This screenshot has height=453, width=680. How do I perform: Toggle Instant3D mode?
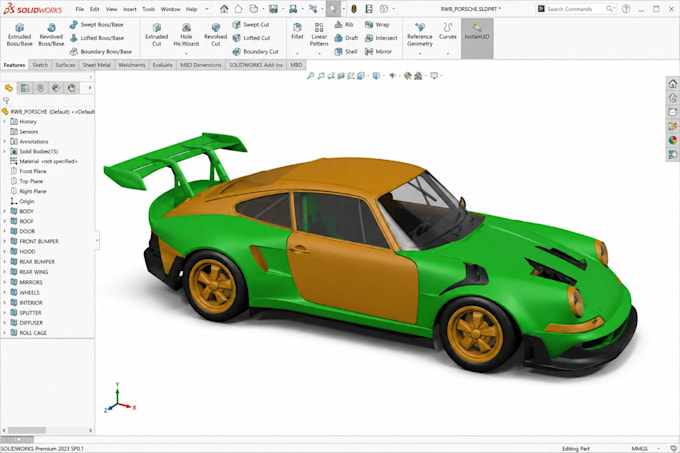click(477, 38)
